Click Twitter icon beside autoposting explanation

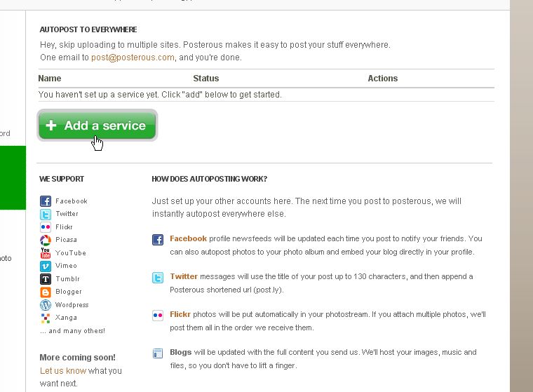158,278
